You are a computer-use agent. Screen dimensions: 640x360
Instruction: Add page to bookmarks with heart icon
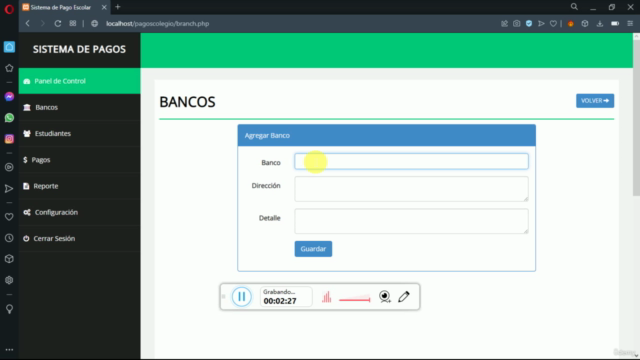[x=553, y=24]
